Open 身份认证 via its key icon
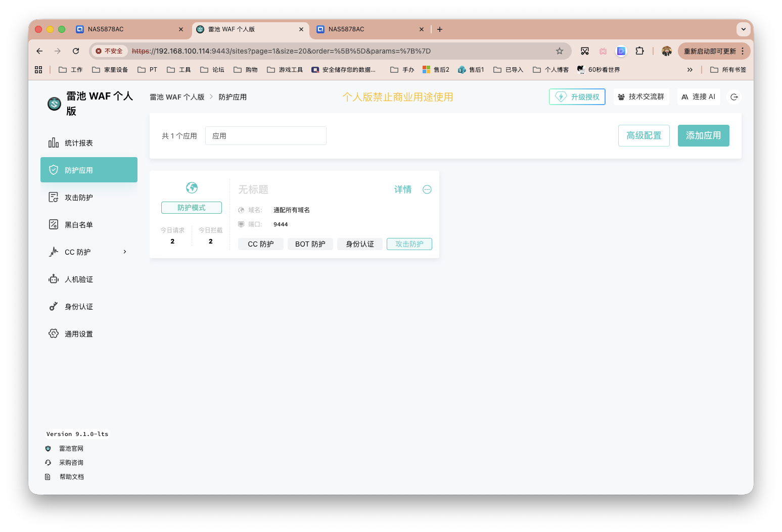 (54, 306)
